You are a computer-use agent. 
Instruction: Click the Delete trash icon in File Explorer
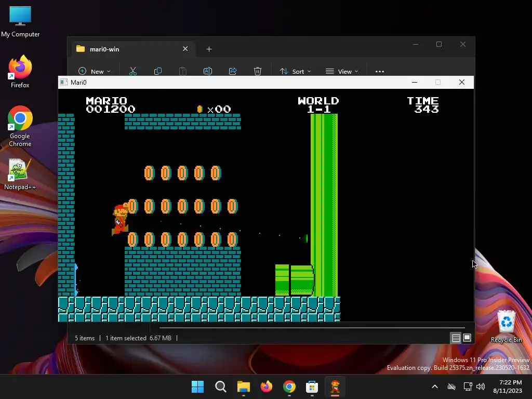pyautogui.click(x=258, y=71)
